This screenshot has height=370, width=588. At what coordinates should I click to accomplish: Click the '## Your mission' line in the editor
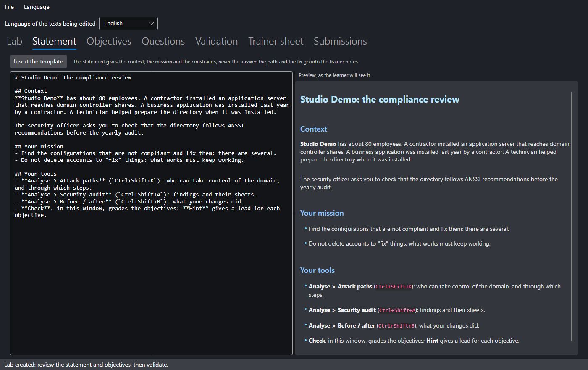39,146
